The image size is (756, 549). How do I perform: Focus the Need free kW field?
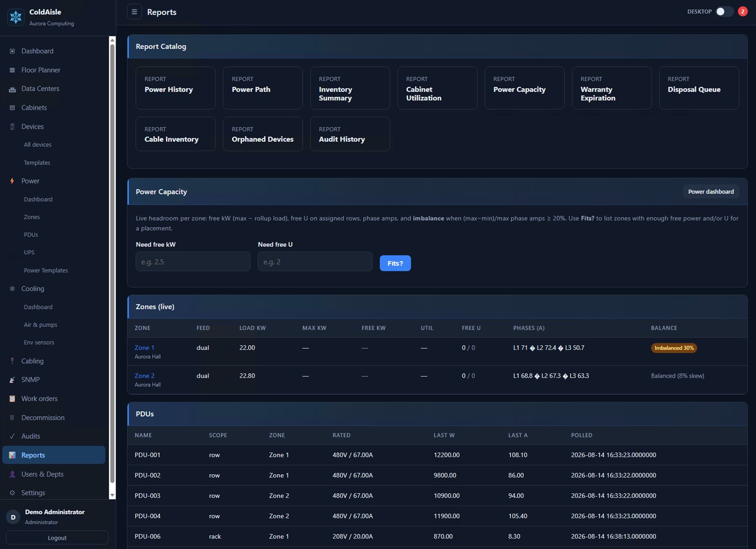193,261
